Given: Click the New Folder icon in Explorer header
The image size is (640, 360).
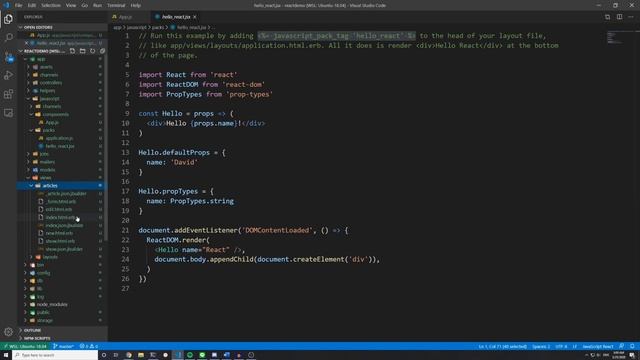Looking at the screenshot, I should (82, 51).
